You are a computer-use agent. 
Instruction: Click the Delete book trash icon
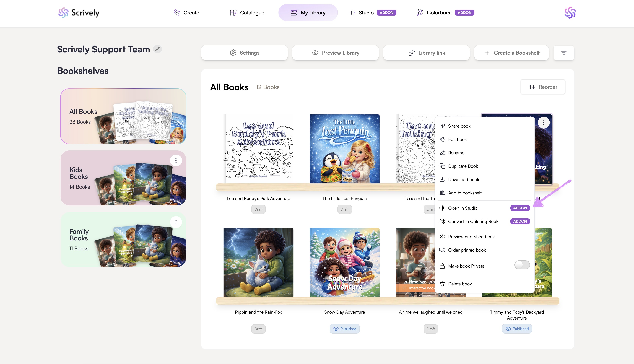[442, 284]
